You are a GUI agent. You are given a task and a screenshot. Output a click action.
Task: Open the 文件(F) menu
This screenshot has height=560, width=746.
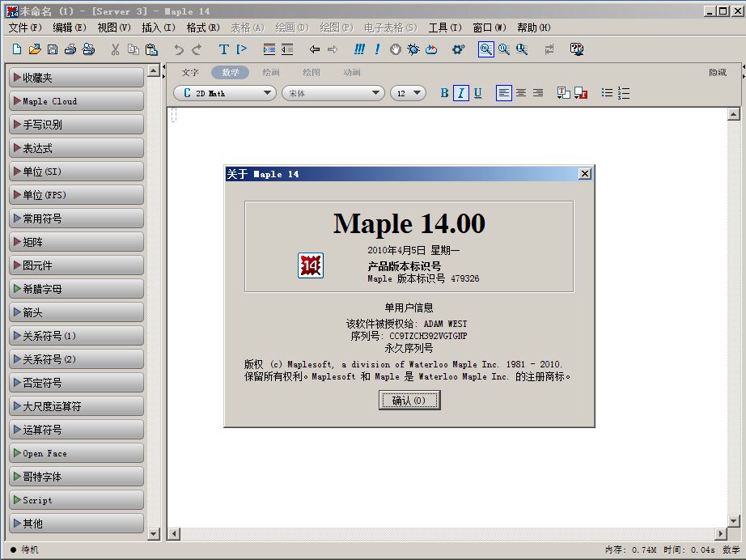click(25, 28)
